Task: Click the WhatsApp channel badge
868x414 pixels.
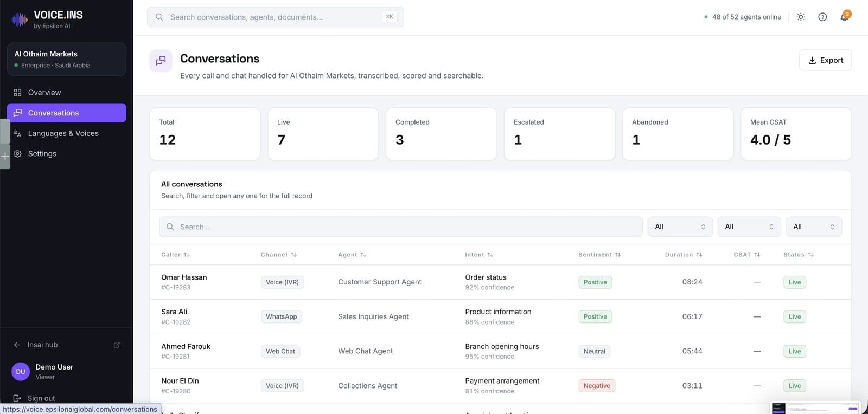Action: [281, 316]
